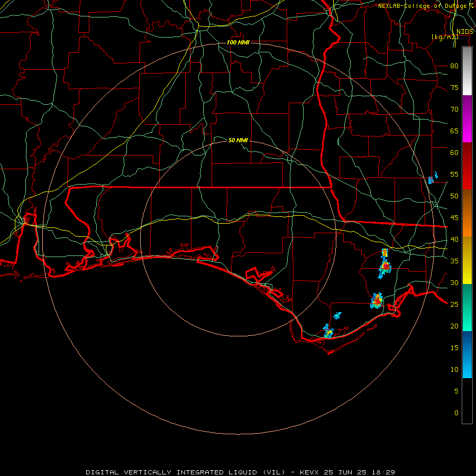The image size is (476, 476).
Task: Click the [kg/m2] units label
Action: pos(445,37)
